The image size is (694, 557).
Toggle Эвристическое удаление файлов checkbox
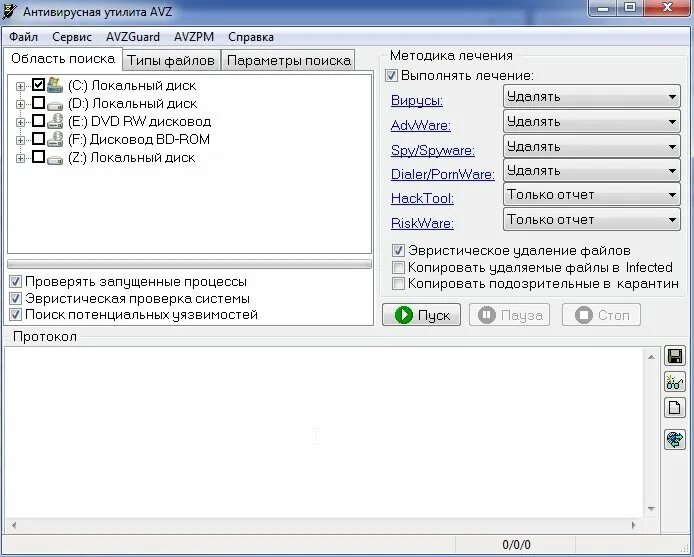coord(398,251)
